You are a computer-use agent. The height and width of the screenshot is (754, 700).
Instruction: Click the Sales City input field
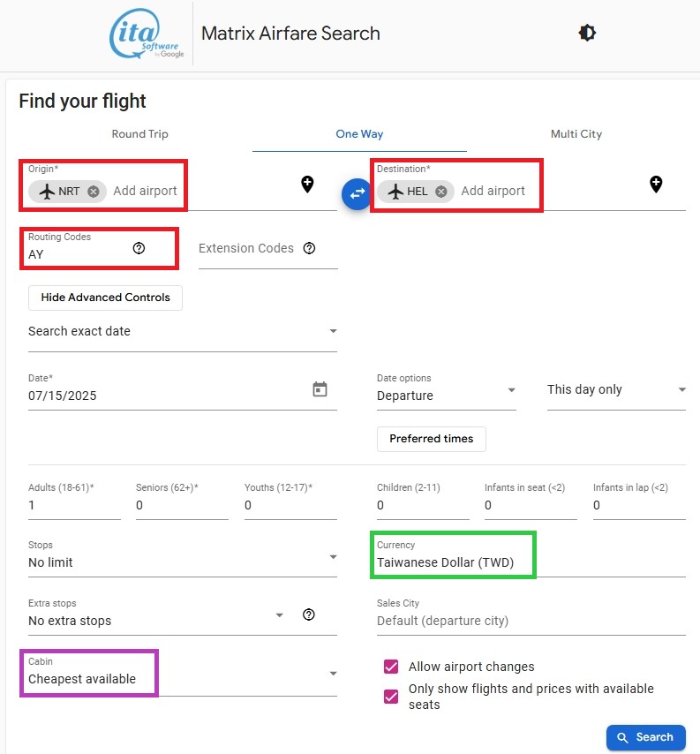531,621
